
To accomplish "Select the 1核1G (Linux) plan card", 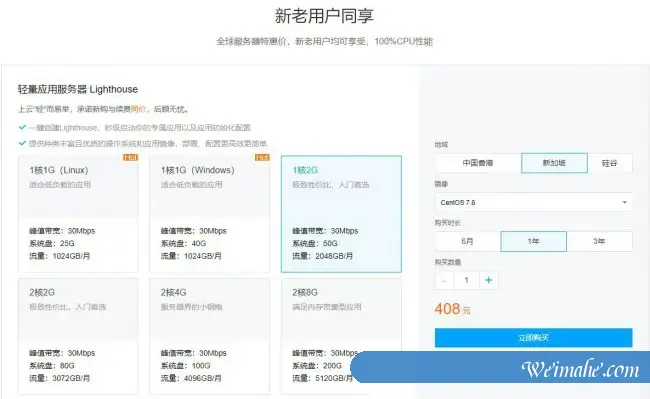I will (78, 214).
